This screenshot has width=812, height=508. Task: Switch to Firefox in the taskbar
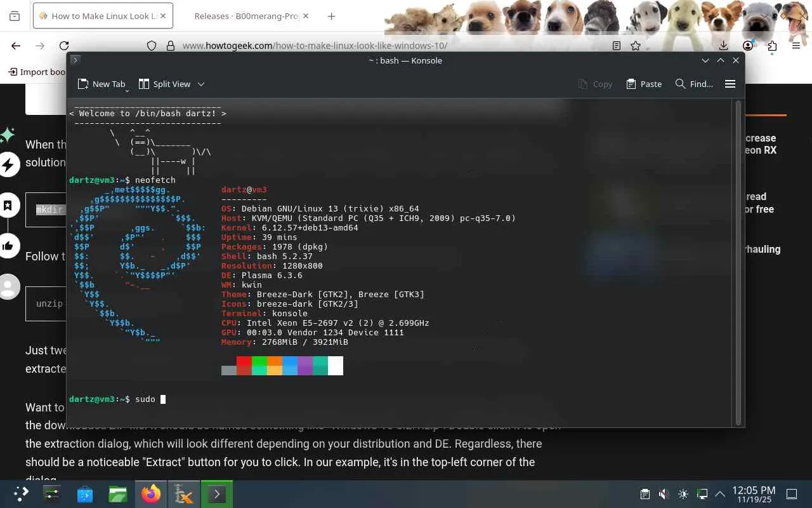pyautogui.click(x=151, y=494)
